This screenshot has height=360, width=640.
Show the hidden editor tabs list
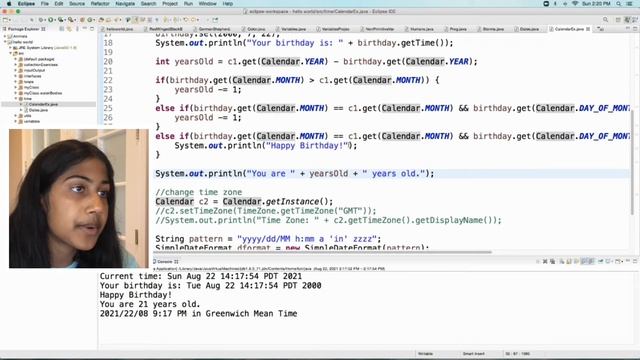601,29
